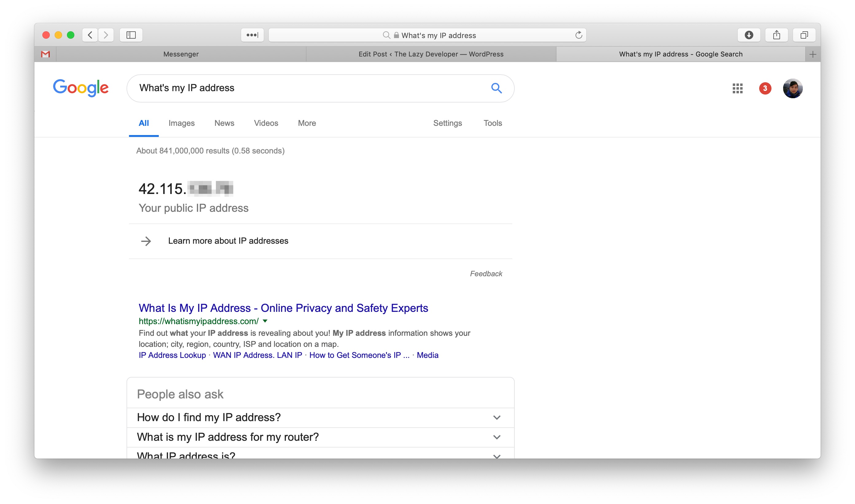The width and height of the screenshot is (855, 504).
Task: Open the pinned Gmail tab
Action: pos(45,54)
